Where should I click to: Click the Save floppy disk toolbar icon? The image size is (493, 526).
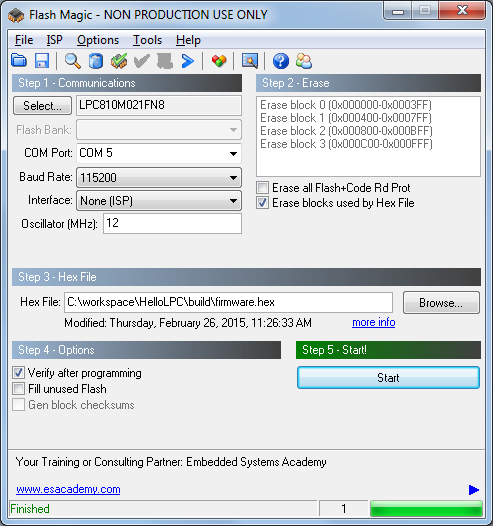pos(42,61)
